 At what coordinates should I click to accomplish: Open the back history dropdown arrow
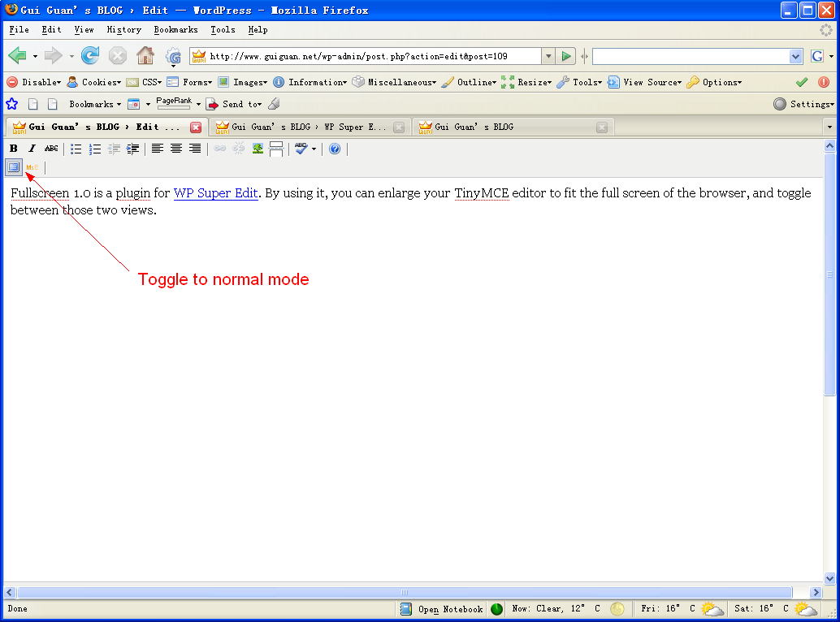pyautogui.click(x=35, y=56)
